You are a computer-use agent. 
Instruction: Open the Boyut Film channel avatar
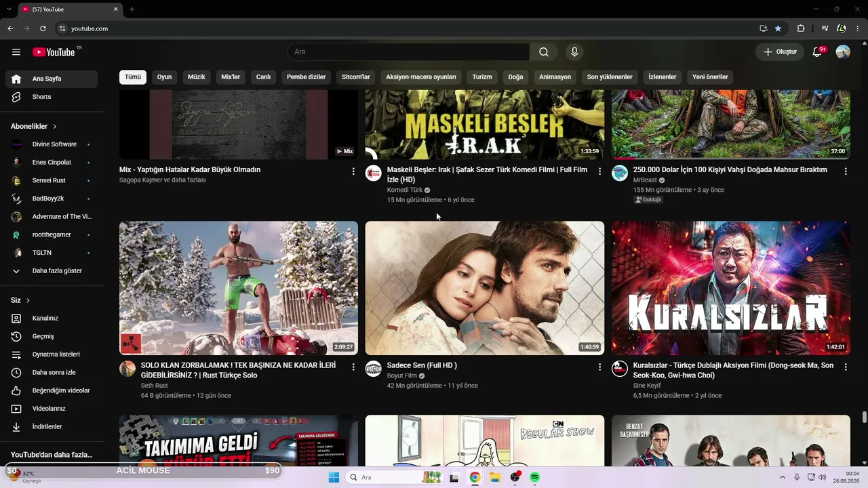point(374,369)
